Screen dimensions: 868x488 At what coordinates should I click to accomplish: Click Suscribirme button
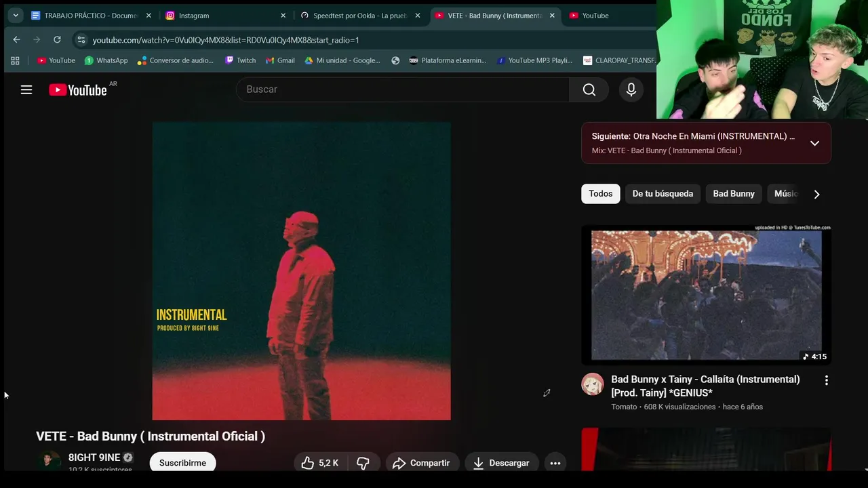pyautogui.click(x=182, y=463)
